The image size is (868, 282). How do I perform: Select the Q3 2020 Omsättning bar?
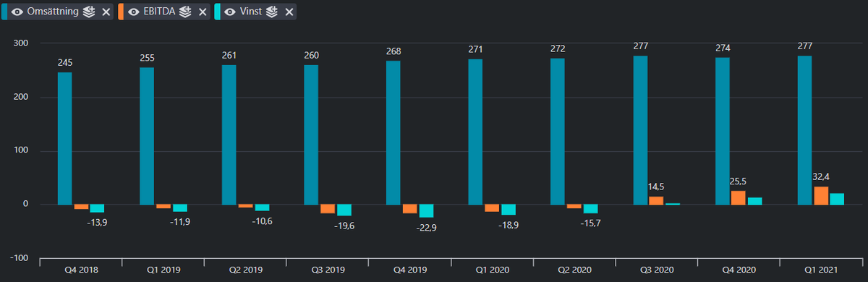point(639,130)
